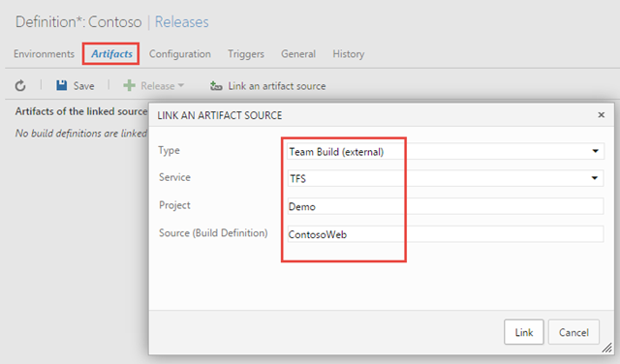Click the Artifacts of the linked source heading

tap(81, 111)
